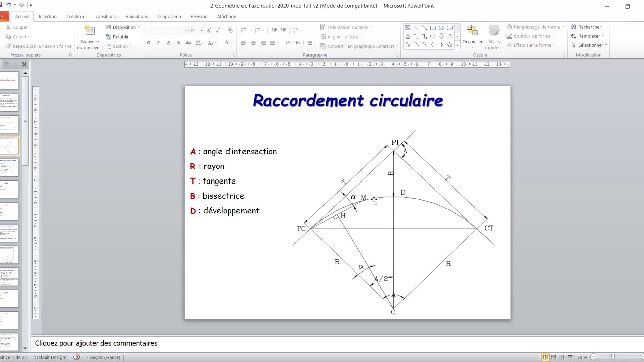
Task: Open the Sélectionner dropdown
Action: point(589,45)
